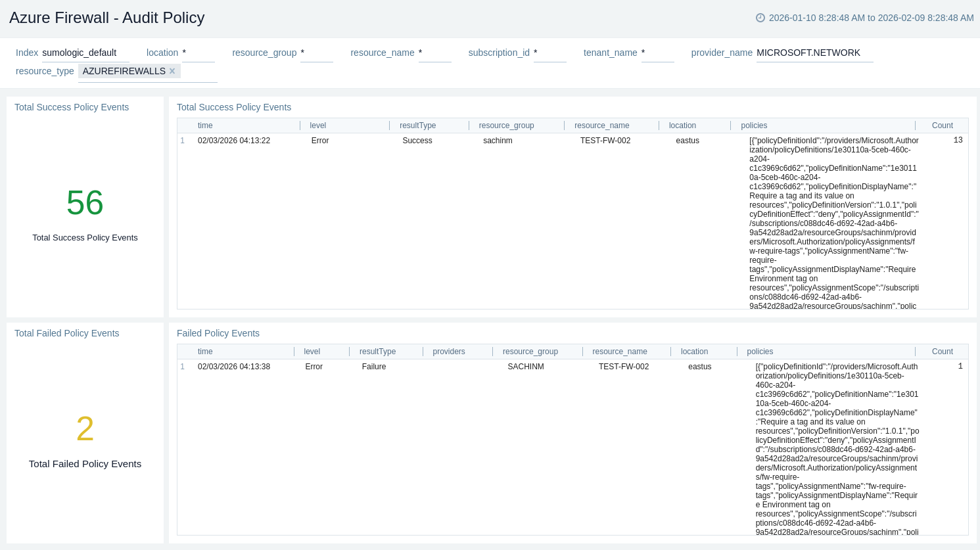Remove the AZUREFIREWALLS resource_type tag
This screenshot has width=980, height=550.
[x=172, y=71]
